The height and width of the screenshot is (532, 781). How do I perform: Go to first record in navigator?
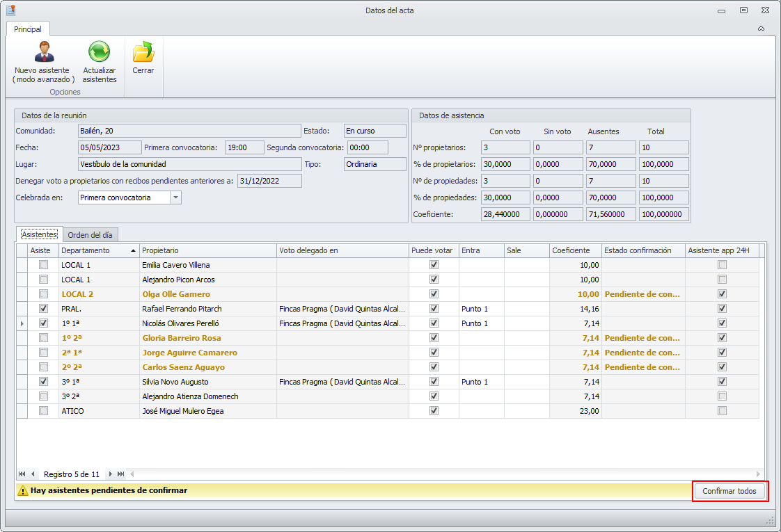(x=22, y=474)
